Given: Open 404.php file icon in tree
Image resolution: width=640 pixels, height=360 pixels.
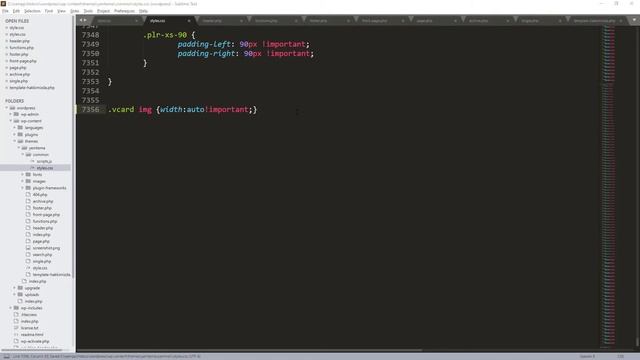Looking at the screenshot, I should (28, 194).
